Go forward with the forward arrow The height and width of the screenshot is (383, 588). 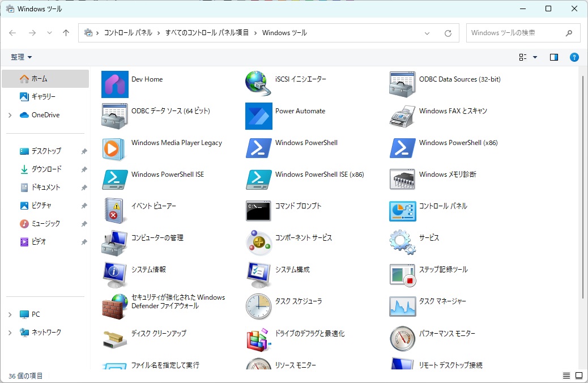pyautogui.click(x=33, y=33)
